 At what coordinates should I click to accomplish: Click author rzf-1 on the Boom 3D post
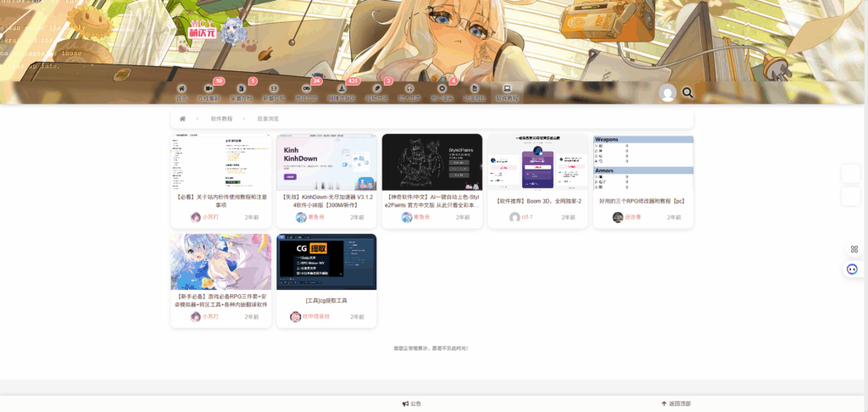coord(527,217)
